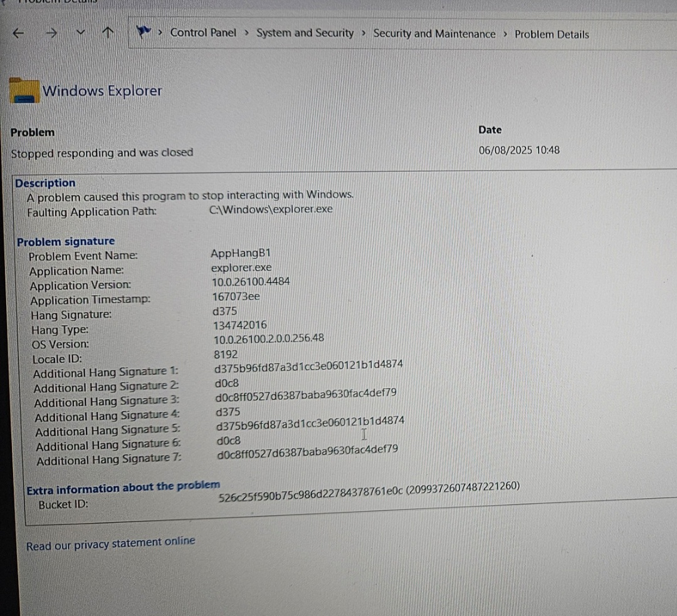Image resolution: width=677 pixels, height=616 pixels.
Task: Click the back navigation arrow
Action: (x=18, y=33)
